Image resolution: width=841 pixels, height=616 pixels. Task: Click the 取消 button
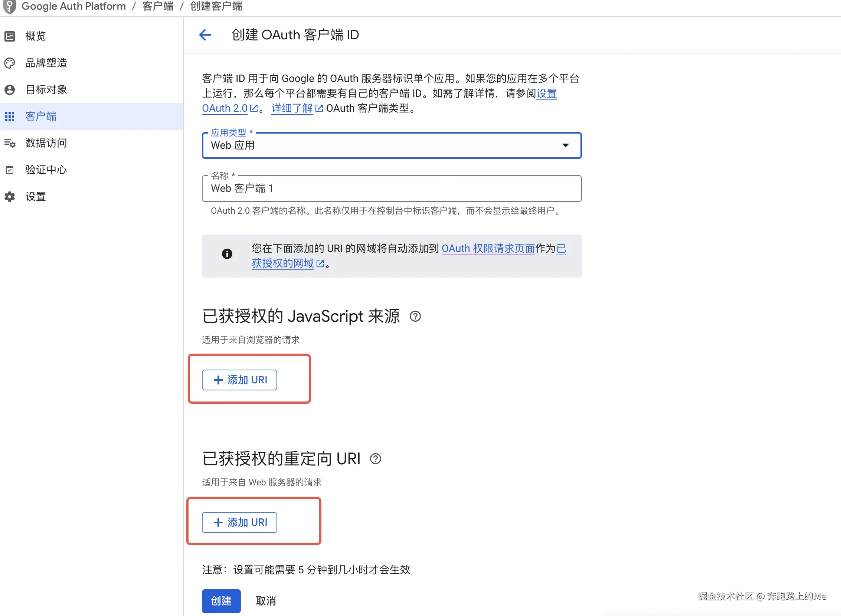coord(266,601)
